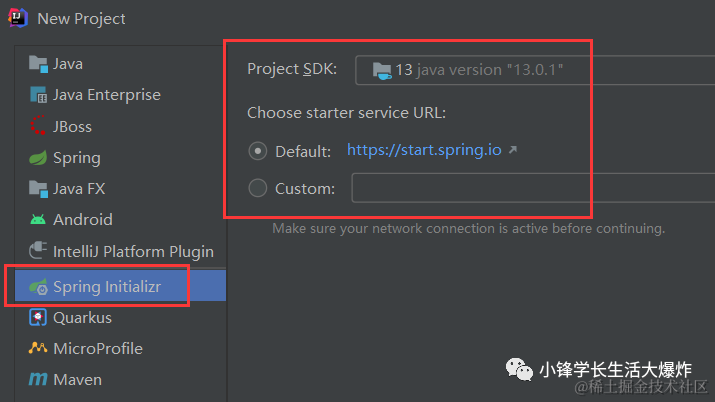This screenshot has height=402, width=715.
Task: Select the Default starter URL radio button
Action: (258, 151)
